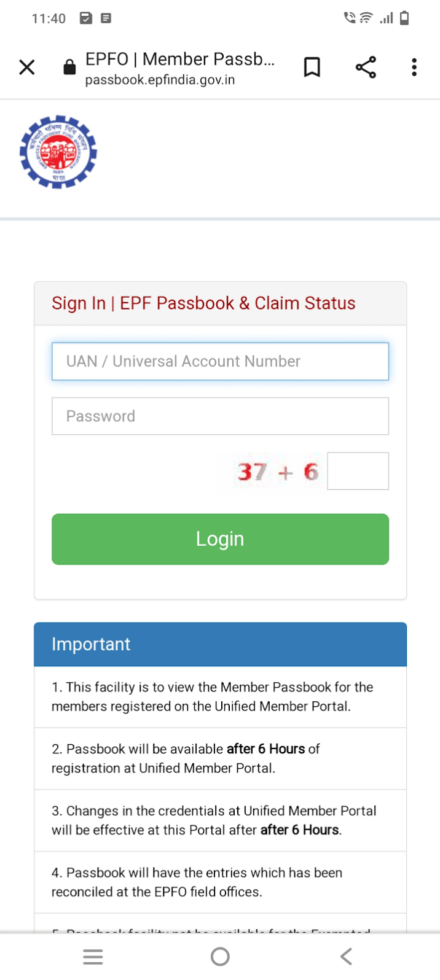Close the browser custom tab

point(27,67)
